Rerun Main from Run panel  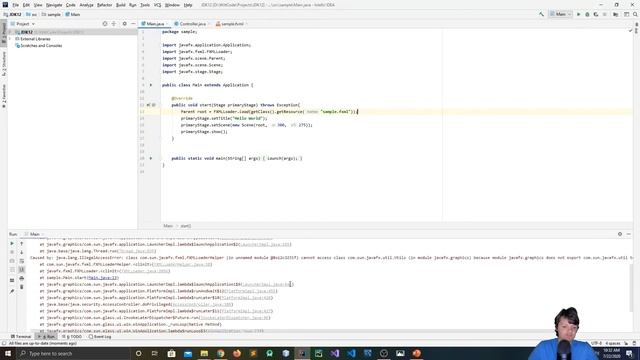click(12, 243)
